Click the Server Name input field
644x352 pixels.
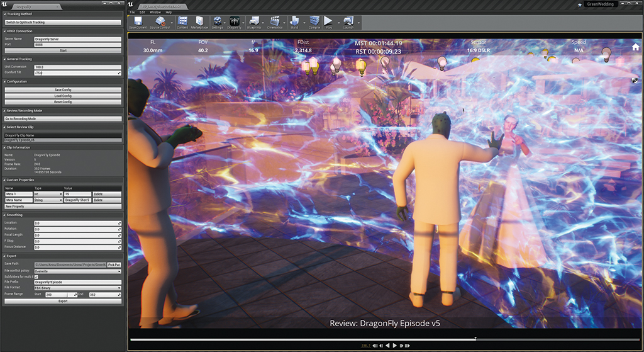[x=77, y=38]
